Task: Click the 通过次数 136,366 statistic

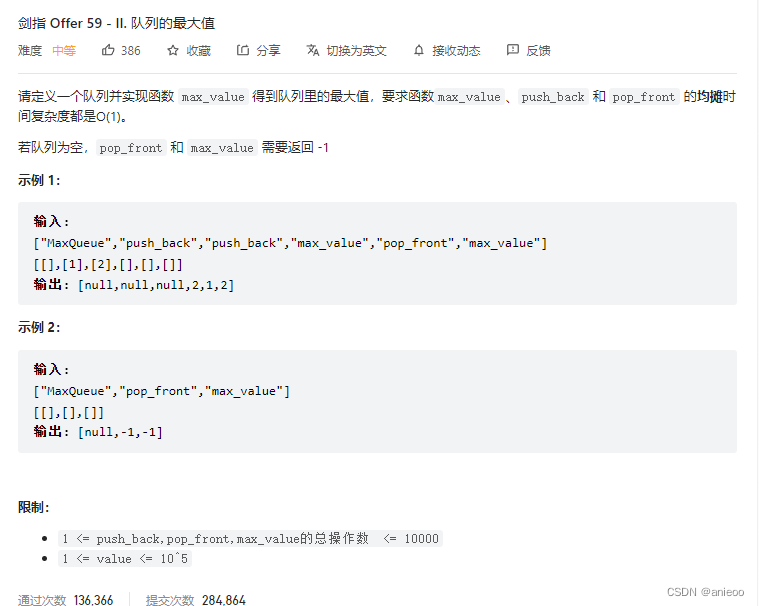Action: (66, 600)
